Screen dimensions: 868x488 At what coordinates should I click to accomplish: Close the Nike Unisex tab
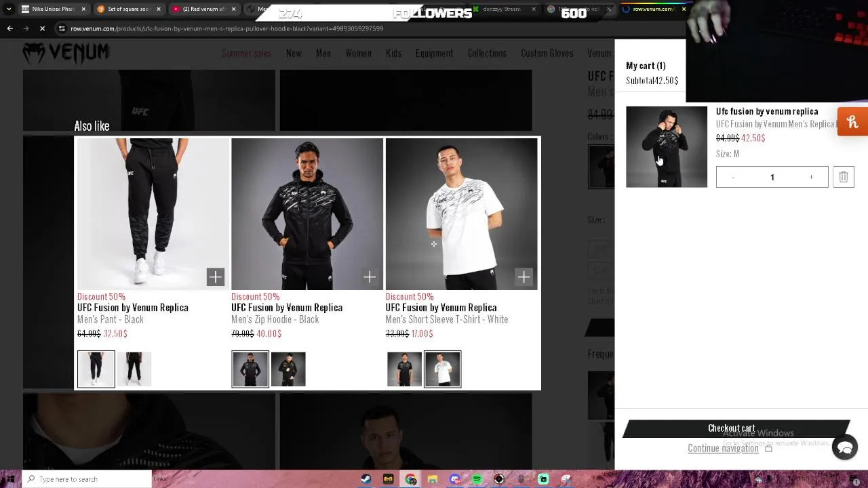click(x=84, y=9)
